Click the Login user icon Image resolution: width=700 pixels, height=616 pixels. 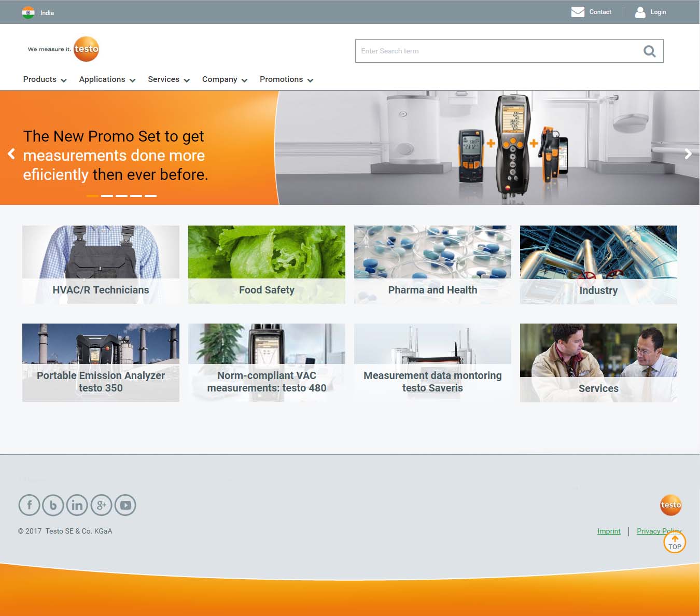tap(640, 12)
